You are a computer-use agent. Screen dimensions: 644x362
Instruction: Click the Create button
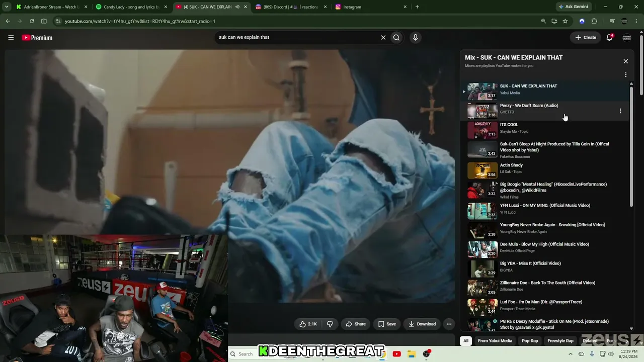(586, 37)
